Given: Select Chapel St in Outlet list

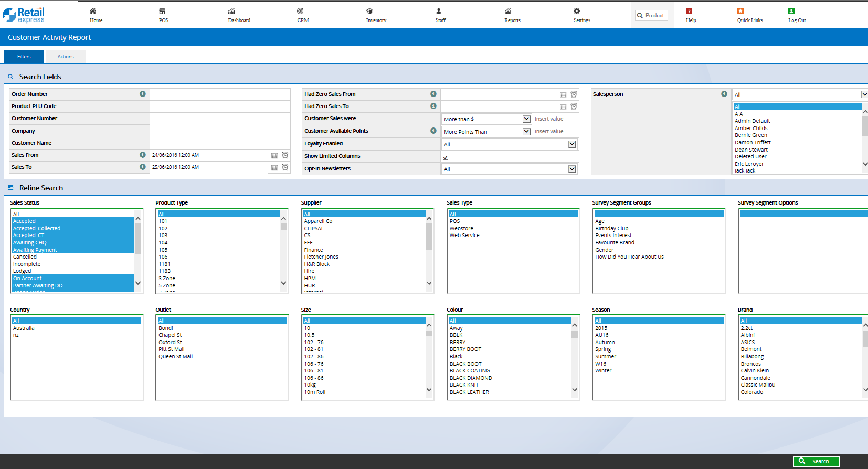Looking at the screenshot, I should pyautogui.click(x=170, y=335).
